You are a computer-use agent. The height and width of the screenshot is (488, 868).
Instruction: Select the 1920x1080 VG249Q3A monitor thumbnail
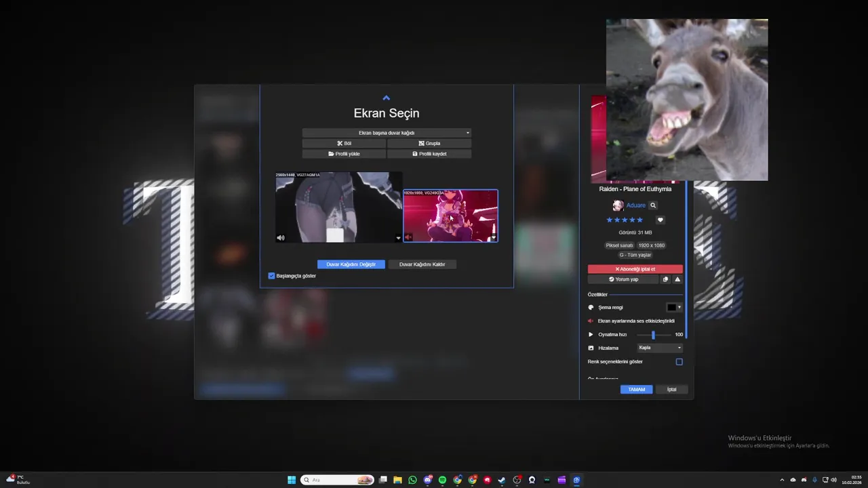point(450,216)
